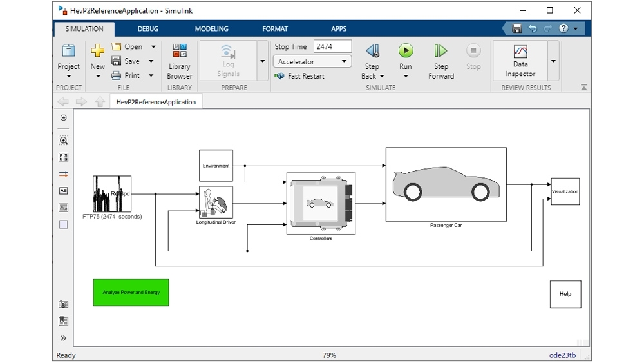
Task: Click the 79% zoom level in status bar
Action: (x=329, y=355)
